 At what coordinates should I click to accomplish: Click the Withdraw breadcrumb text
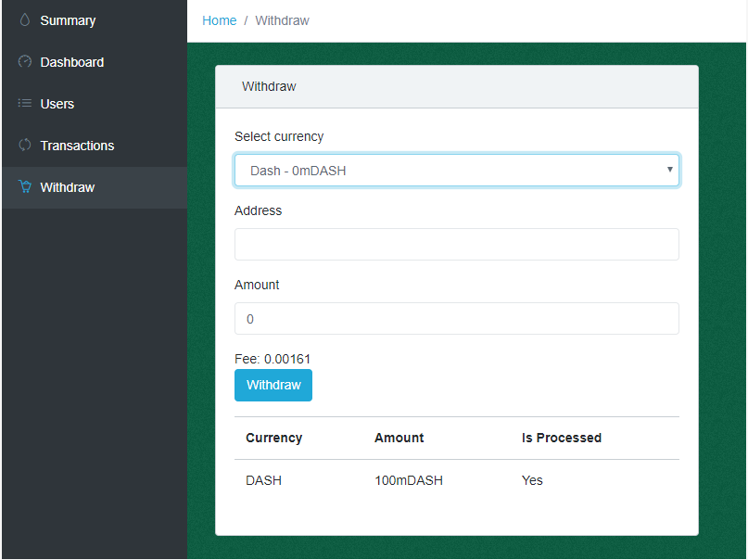point(282,20)
